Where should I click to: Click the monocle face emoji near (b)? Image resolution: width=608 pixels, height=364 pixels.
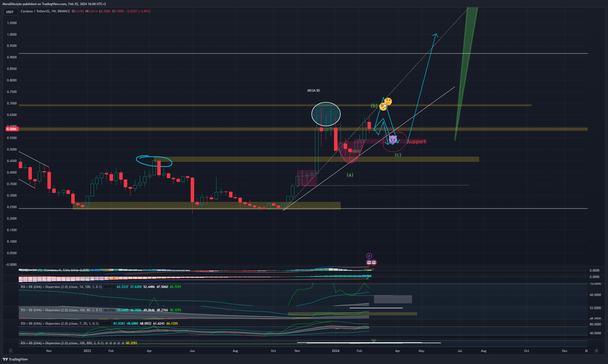[383, 107]
